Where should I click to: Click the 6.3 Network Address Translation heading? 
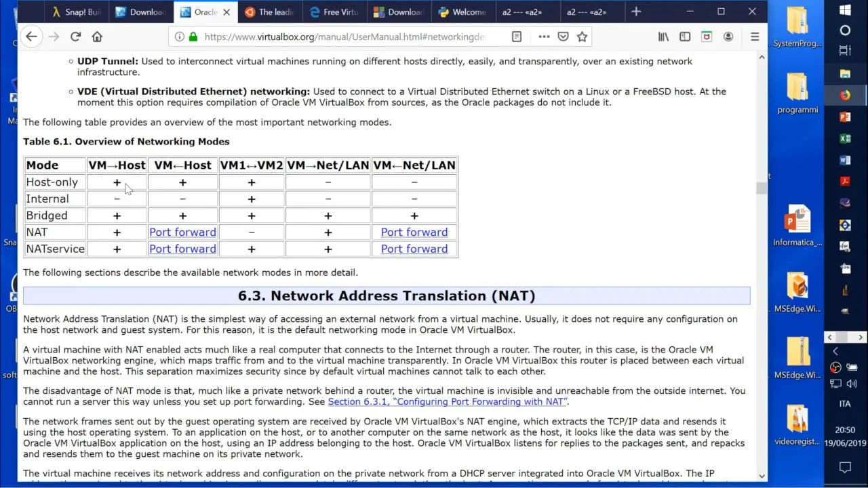pos(387,296)
